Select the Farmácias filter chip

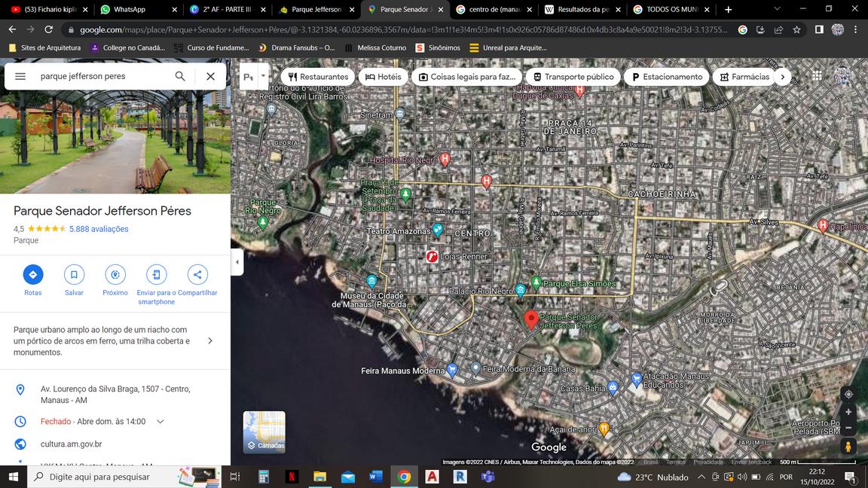pyautogui.click(x=744, y=77)
